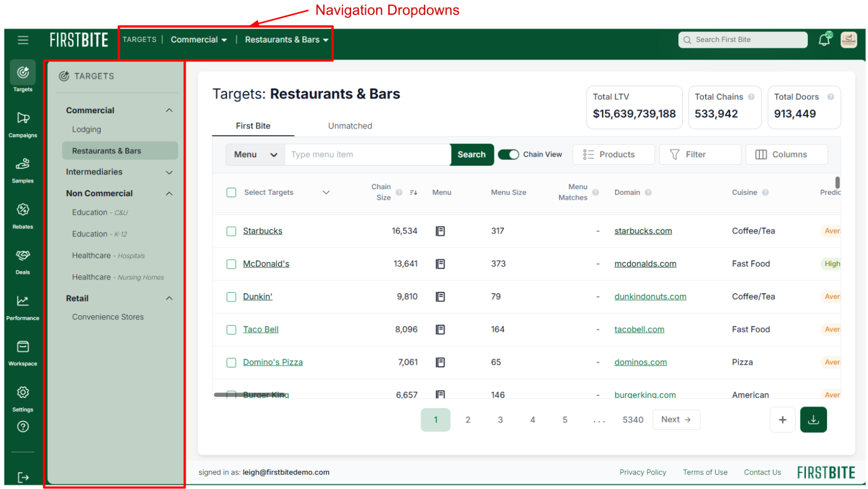Click the Domain column info icon
The height and width of the screenshot is (489, 868).
[649, 193]
